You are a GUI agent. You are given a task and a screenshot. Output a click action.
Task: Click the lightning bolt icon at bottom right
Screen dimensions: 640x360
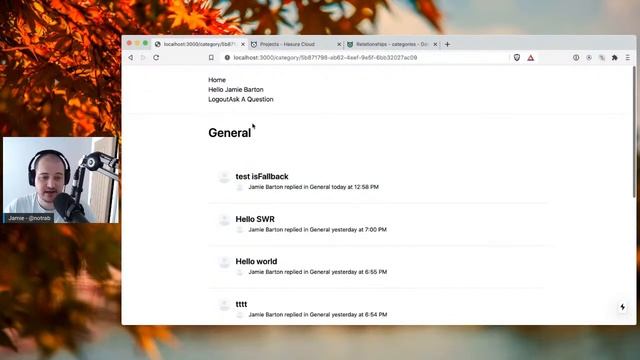(x=622, y=307)
